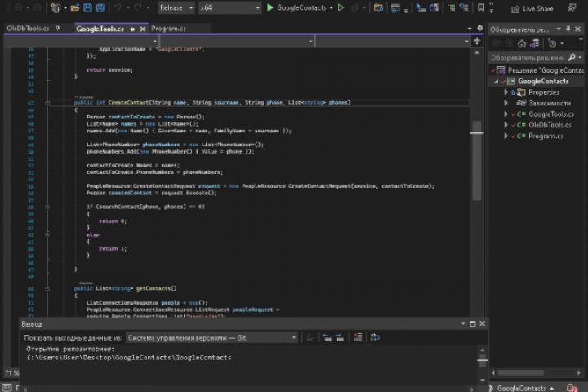Open the editor tab list dropdown arrow

point(470,29)
